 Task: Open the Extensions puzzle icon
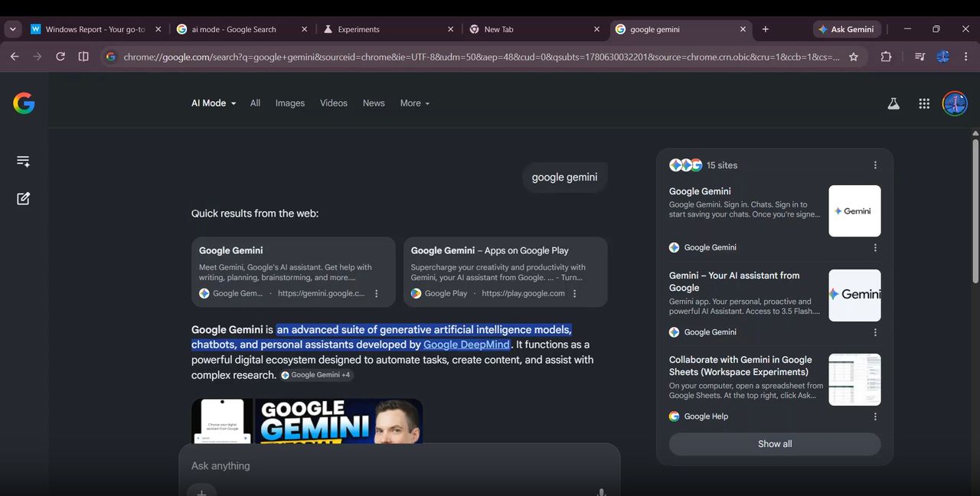pos(886,57)
